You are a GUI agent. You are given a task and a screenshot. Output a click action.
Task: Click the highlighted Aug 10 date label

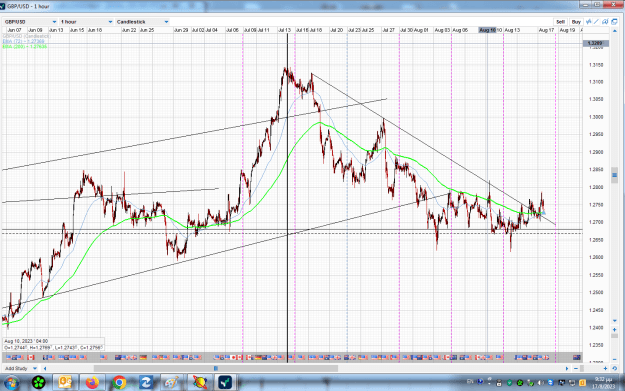tap(487, 30)
